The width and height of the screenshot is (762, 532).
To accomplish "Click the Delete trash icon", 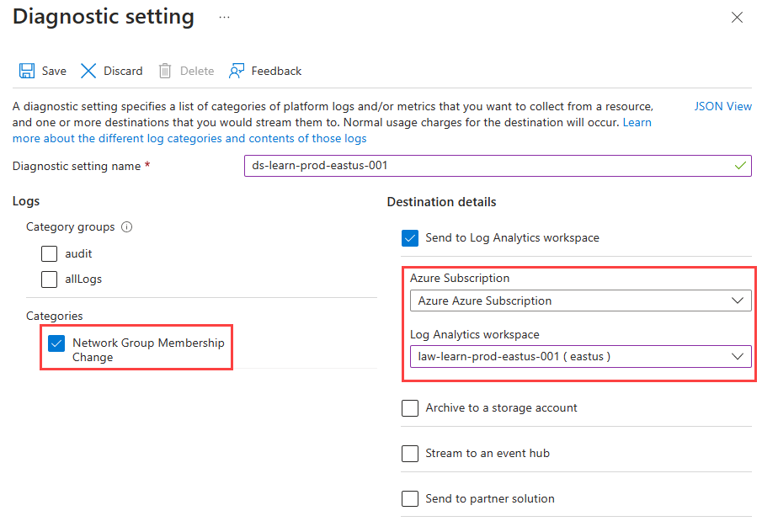I will tap(164, 71).
